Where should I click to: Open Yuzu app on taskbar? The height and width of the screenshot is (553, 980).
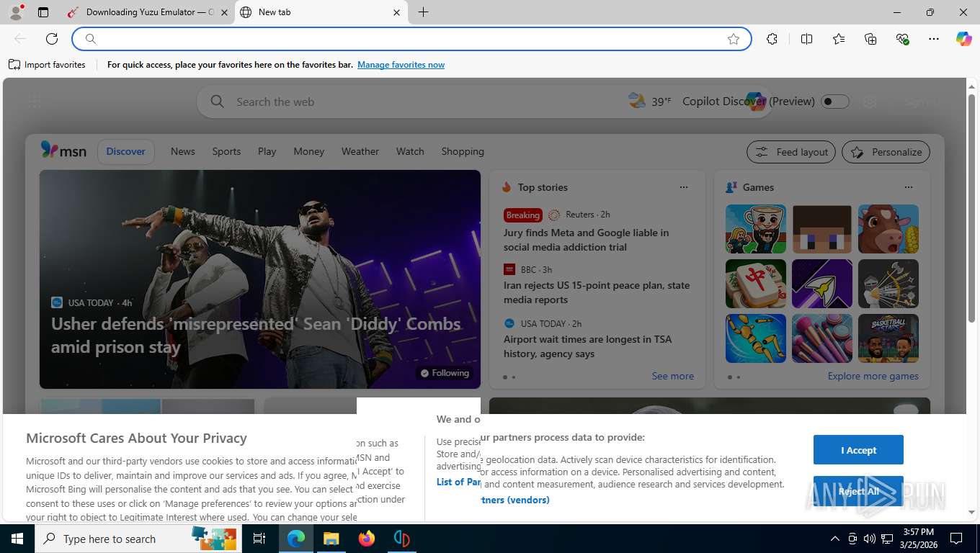(401, 539)
